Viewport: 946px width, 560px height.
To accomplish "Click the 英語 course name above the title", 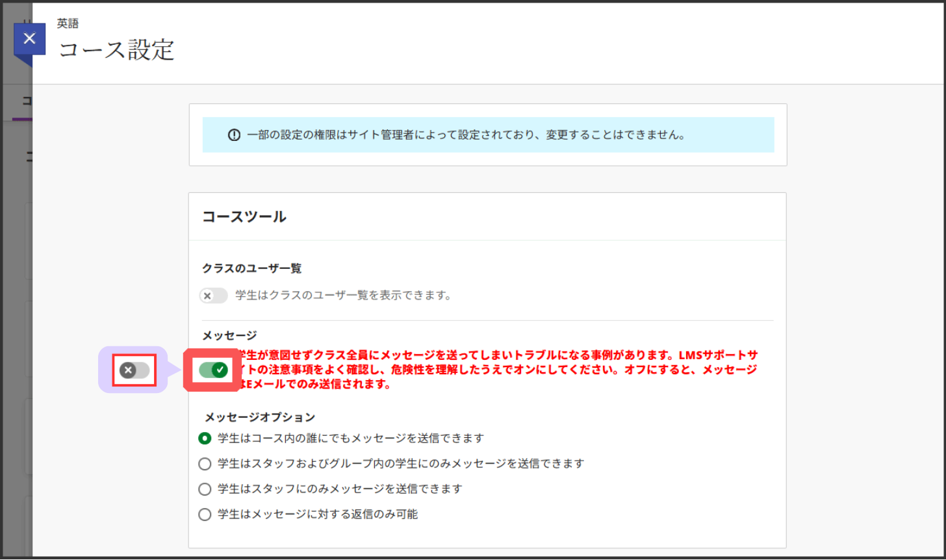I will (x=68, y=23).
